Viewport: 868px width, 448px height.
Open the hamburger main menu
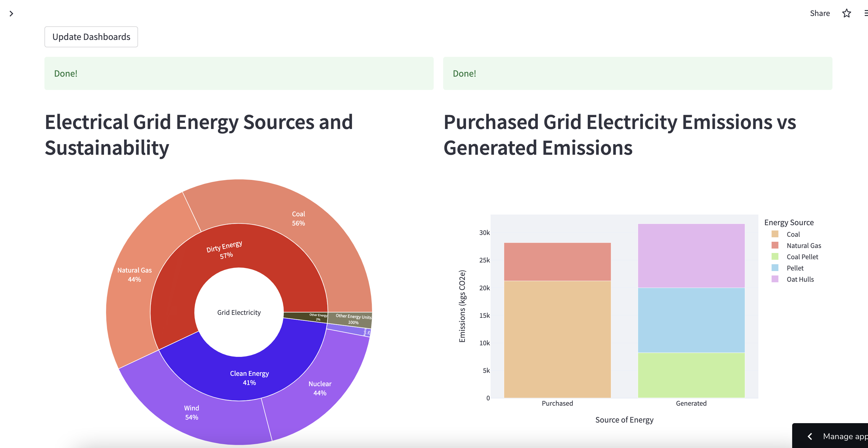point(865,13)
